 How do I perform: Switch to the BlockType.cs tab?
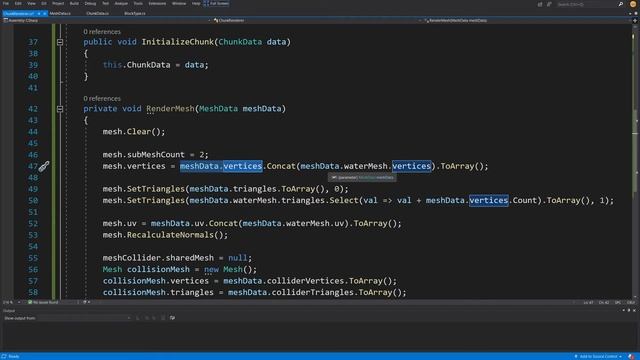click(x=135, y=13)
